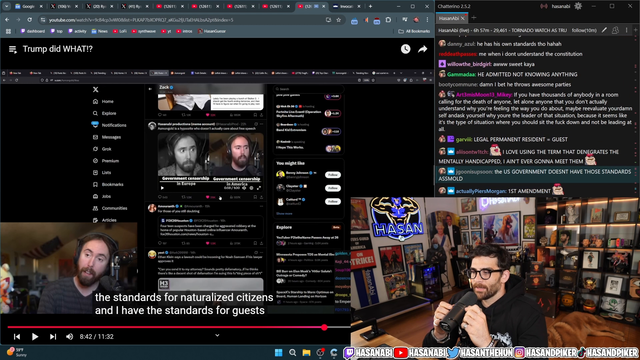Open the playlist icon beside video title
The image size is (640, 360).
tap(13, 49)
